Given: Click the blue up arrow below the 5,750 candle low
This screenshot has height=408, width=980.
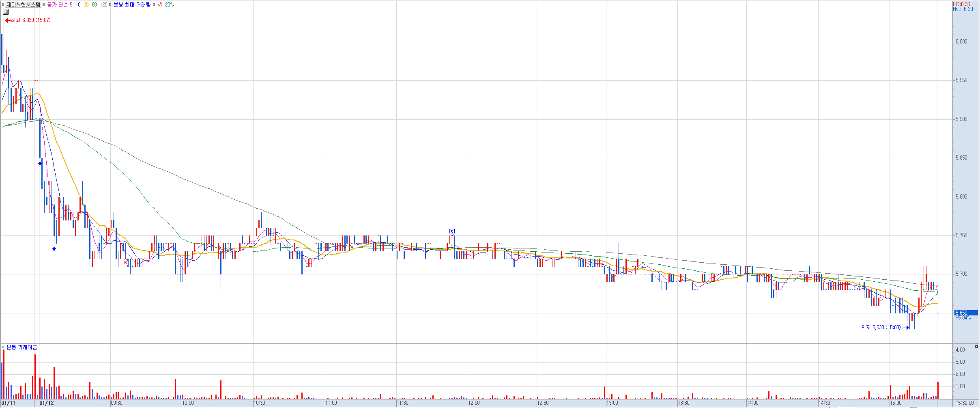Looking at the screenshot, I should (54, 248).
